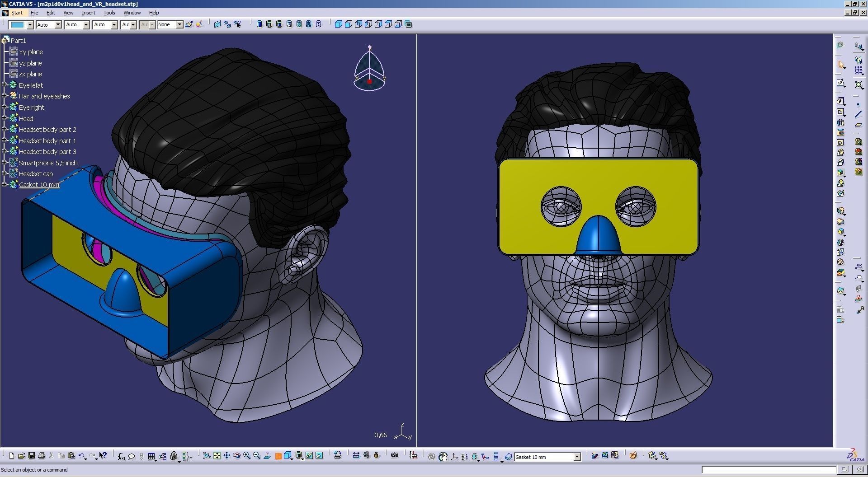Click the Axis System icon in the bottom toolbar
Image resolution: width=868 pixels, height=477 pixels.
[454, 457]
